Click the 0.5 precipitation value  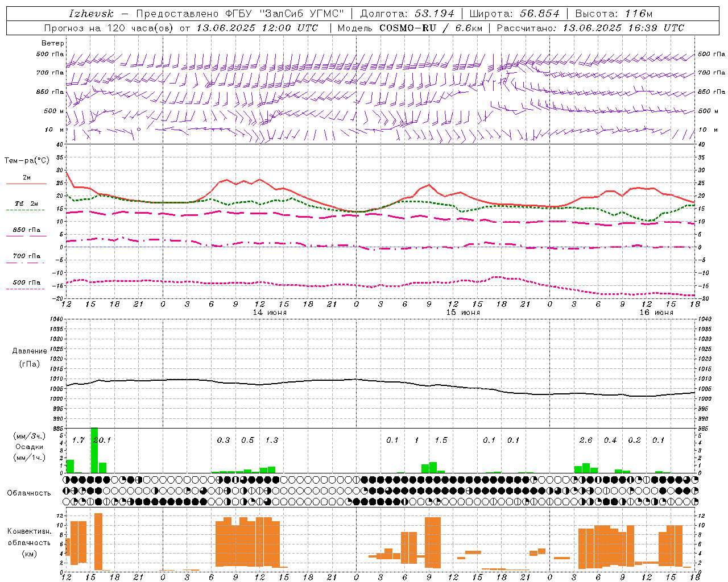pos(247,440)
